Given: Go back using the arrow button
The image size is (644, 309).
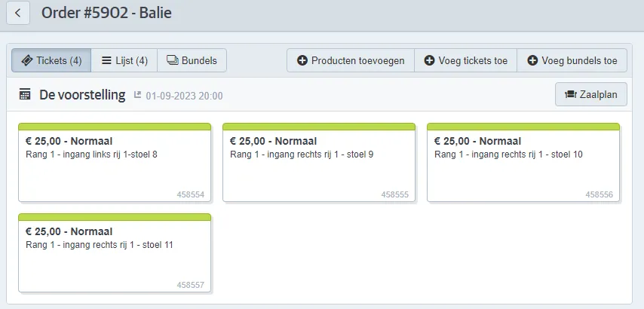Looking at the screenshot, I should 18,13.
